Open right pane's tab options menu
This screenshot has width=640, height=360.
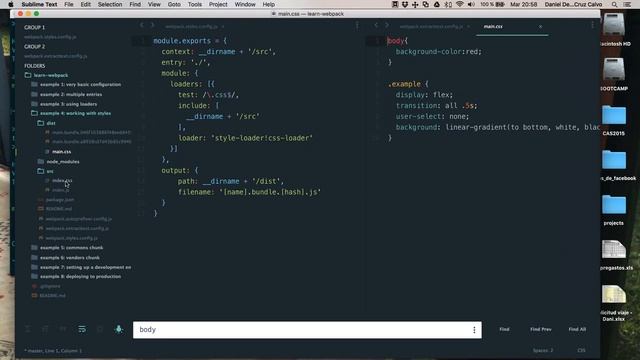[592, 25]
